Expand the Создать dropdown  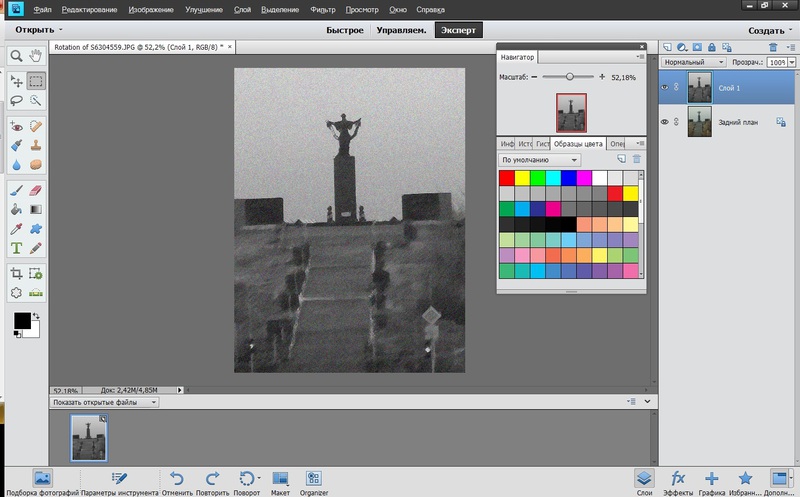coord(770,31)
